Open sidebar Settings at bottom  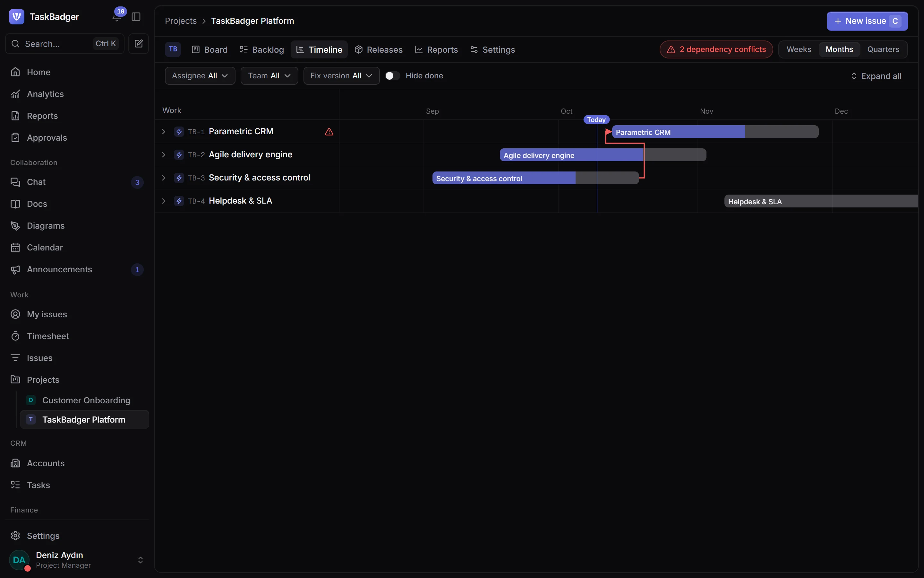(x=77, y=536)
